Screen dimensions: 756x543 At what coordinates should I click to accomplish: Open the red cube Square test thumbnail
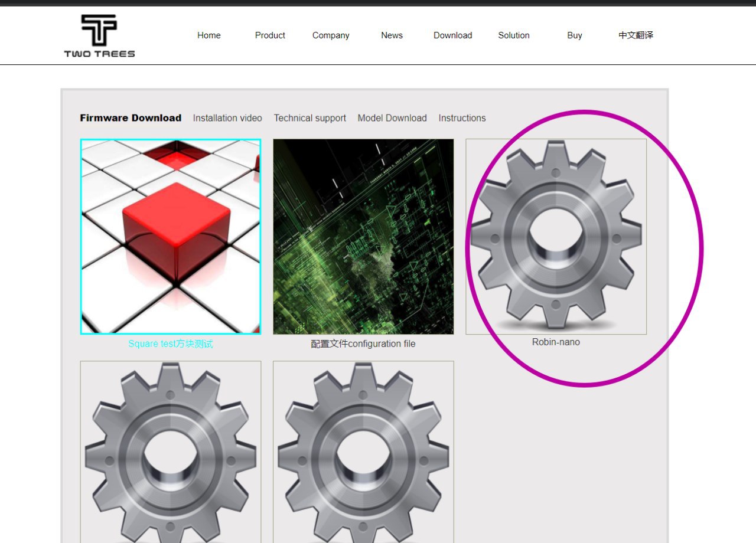click(171, 237)
